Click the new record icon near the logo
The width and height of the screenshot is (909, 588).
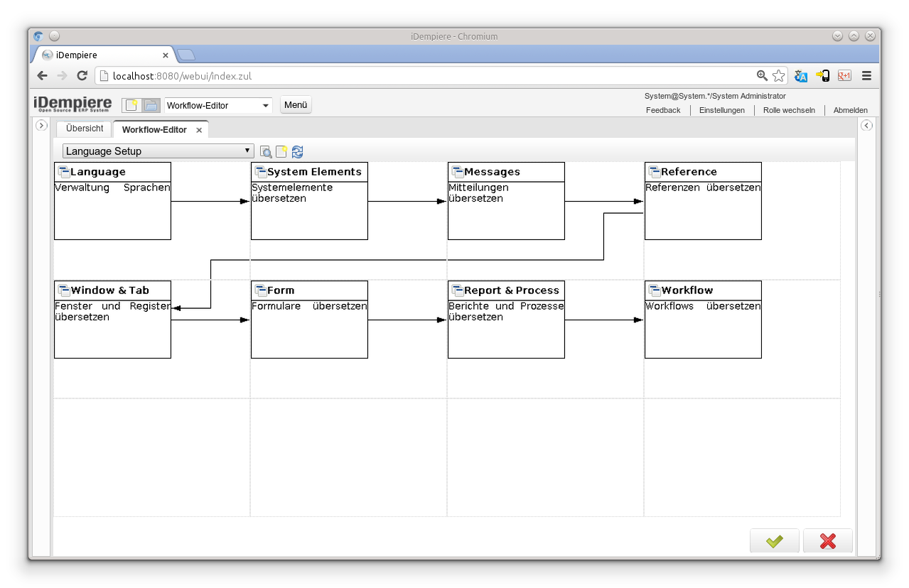pos(131,105)
